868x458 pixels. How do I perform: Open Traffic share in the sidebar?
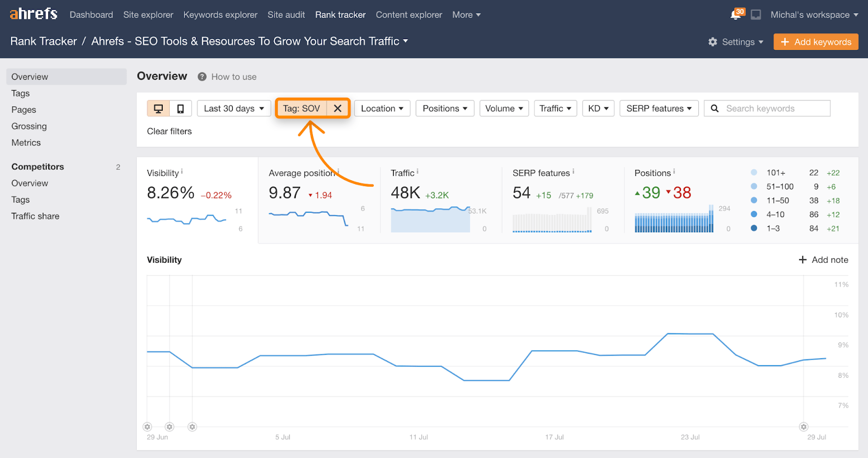coord(35,216)
